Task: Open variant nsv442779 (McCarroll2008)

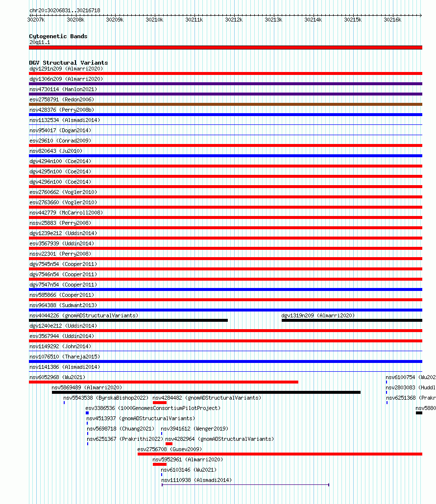Action: tap(66, 213)
